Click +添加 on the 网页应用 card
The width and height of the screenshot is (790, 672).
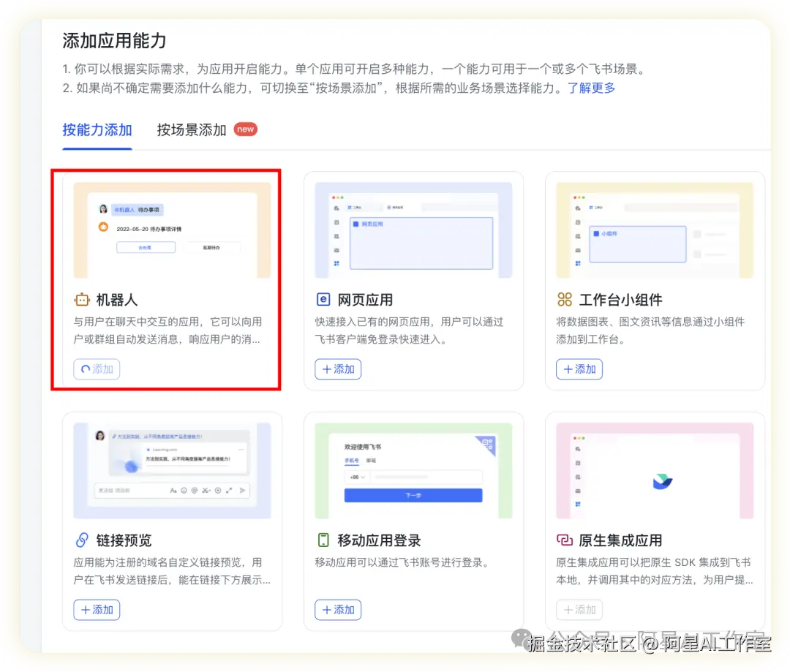[x=337, y=369]
